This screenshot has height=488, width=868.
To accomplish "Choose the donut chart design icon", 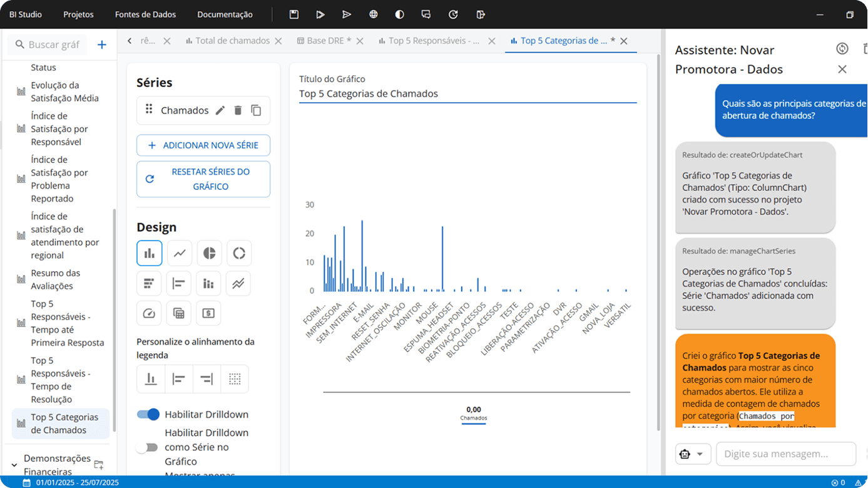I will pos(239,253).
